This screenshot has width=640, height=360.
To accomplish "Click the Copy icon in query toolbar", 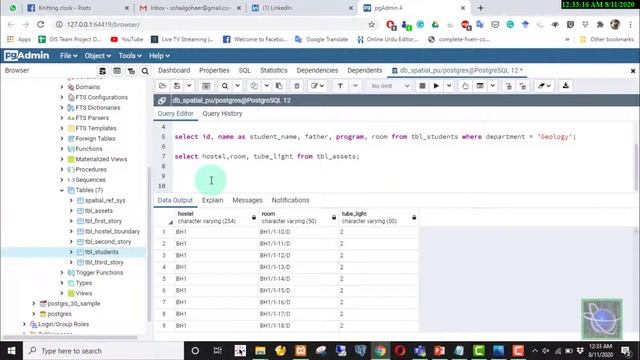I will point(254,86).
